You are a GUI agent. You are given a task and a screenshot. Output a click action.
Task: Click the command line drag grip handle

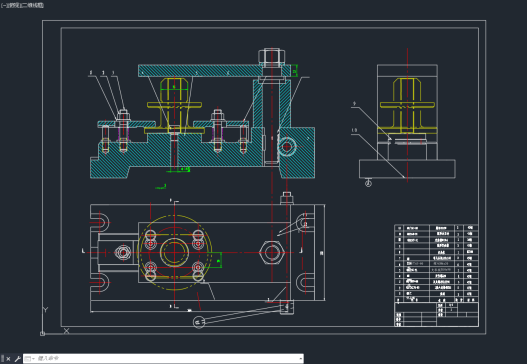[3, 359]
